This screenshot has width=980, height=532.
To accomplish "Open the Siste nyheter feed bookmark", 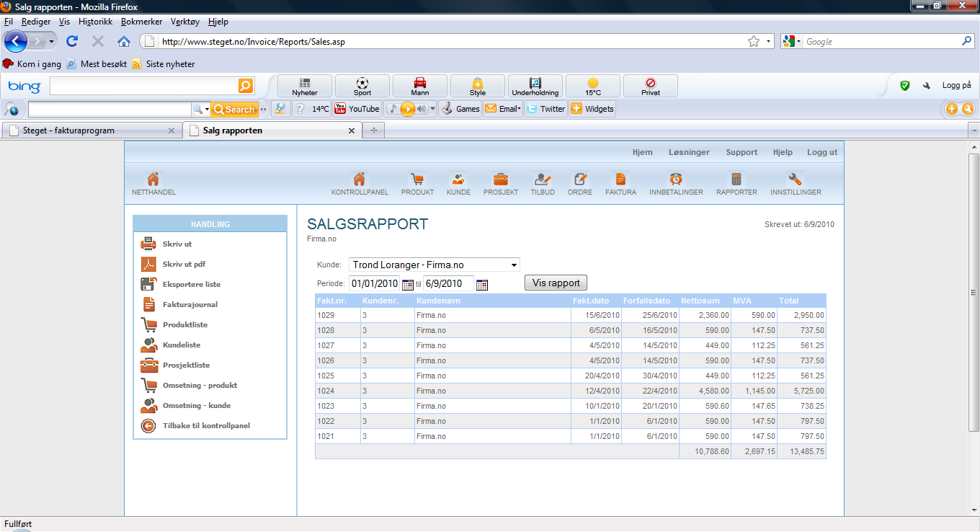I will [163, 63].
